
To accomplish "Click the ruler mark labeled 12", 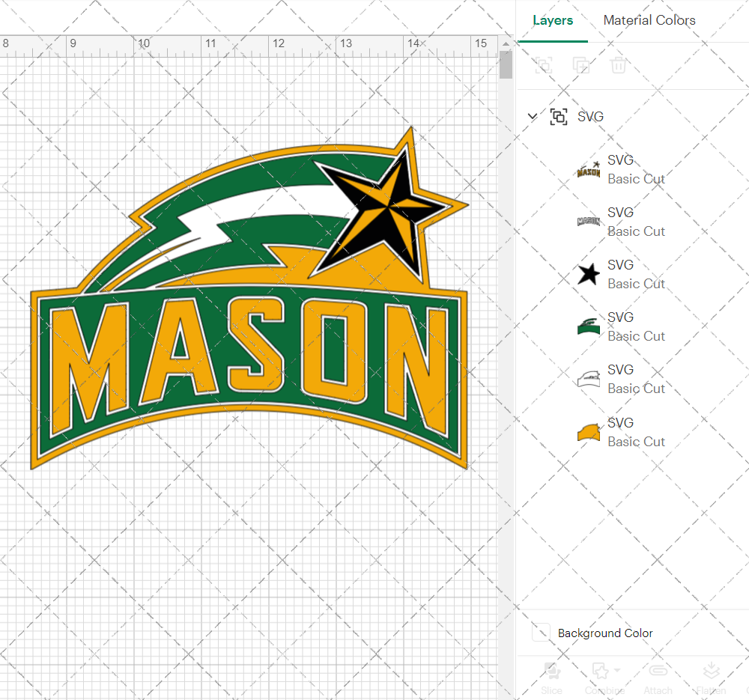I will coord(279,43).
